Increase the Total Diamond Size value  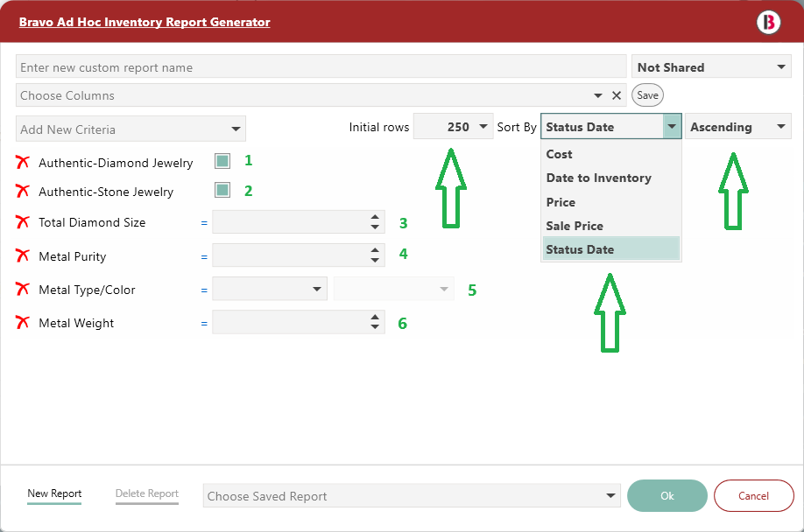point(375,217)
